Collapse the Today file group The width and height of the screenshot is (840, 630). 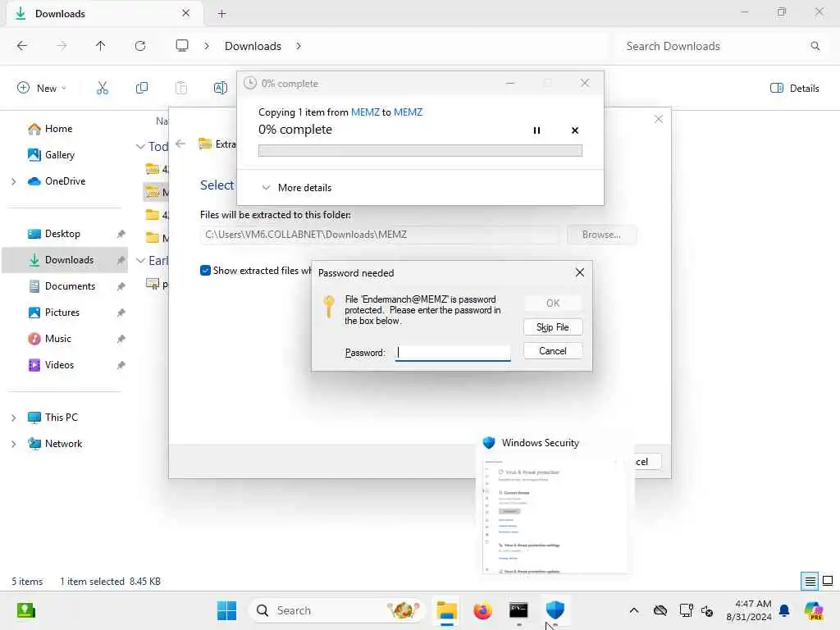tap(140, 146)
